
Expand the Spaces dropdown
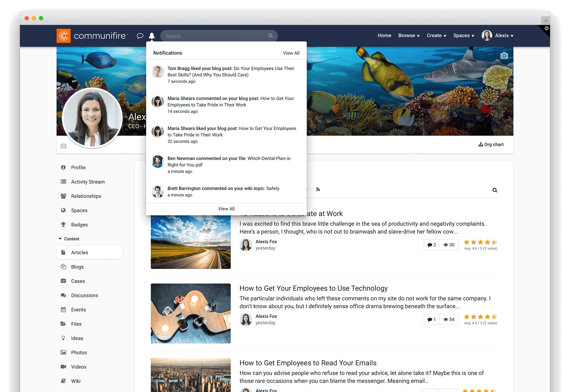coord(463,35)
